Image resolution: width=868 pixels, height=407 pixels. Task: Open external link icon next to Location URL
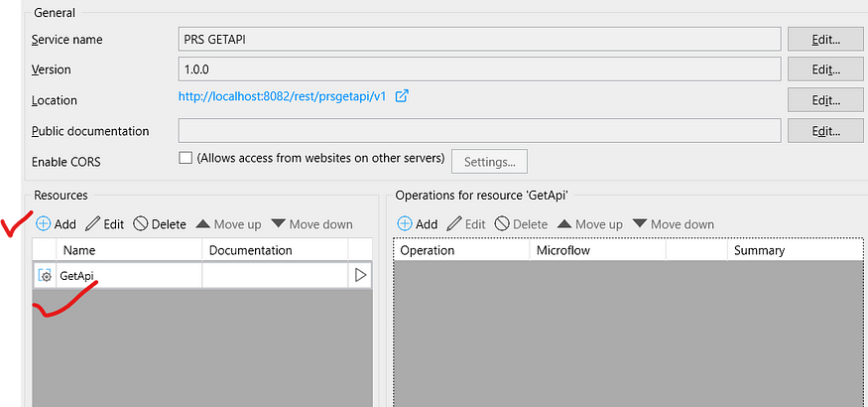[x=402, y=97]
